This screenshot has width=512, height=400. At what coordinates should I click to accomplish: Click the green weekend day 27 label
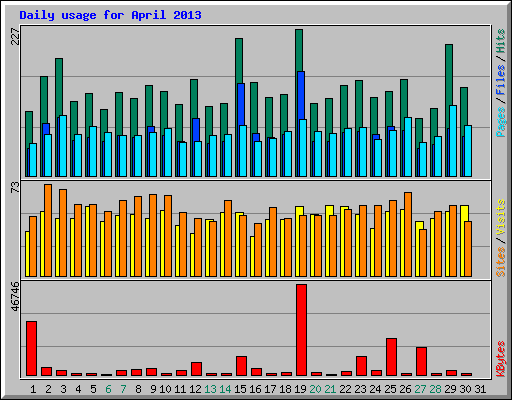pyautogui.click(x=420, y=389)
